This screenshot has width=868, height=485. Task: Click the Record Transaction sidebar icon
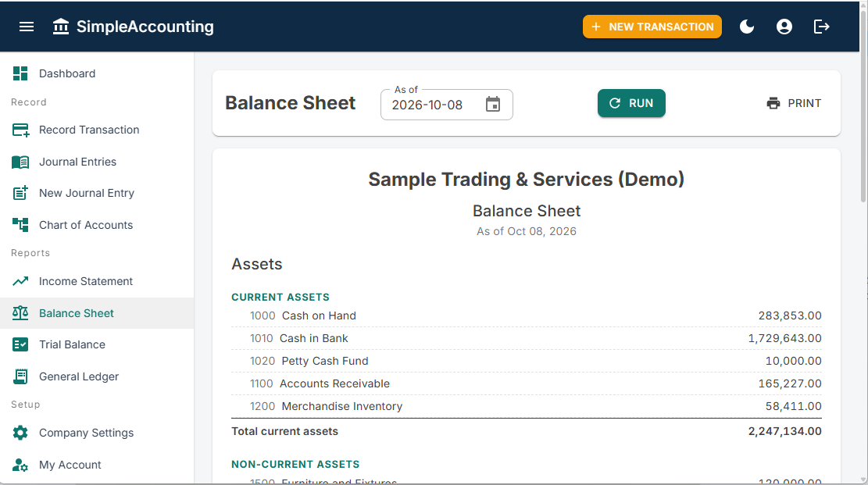point(20,130)
